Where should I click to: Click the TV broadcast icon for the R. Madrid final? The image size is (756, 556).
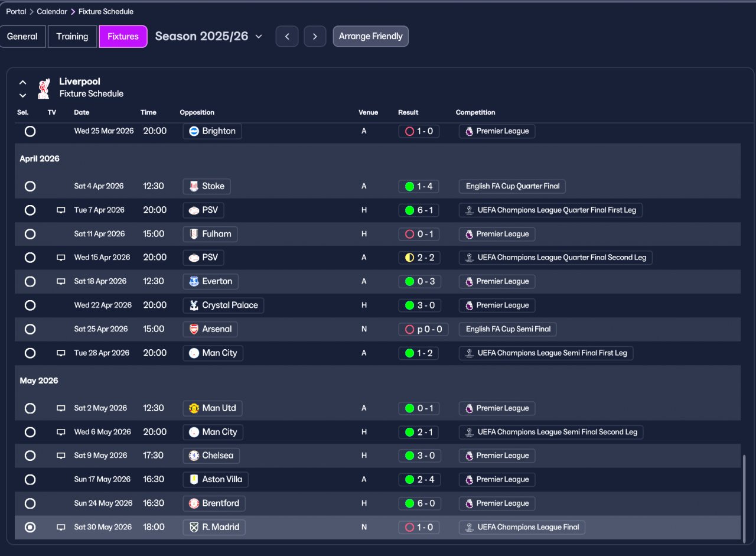[x=61, y=527]
